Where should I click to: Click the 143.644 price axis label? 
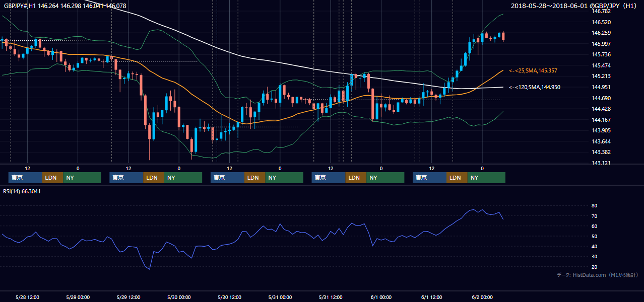coord(601,141)
